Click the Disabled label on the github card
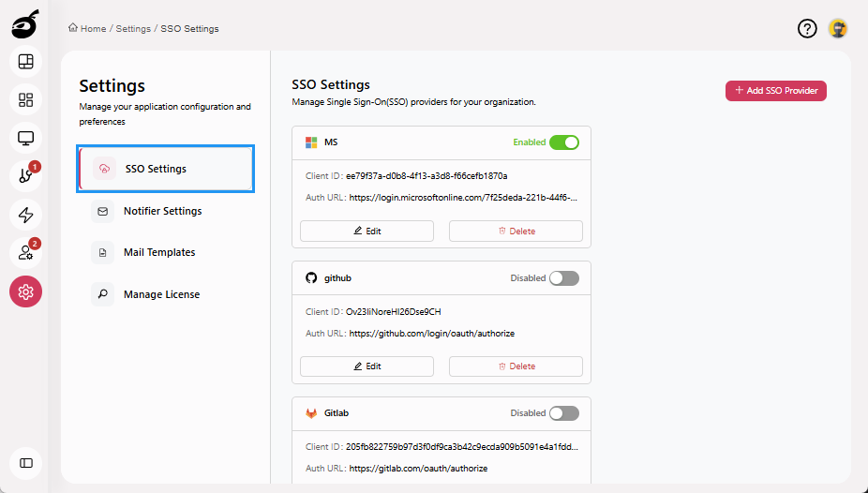 [x=528, y=277]
